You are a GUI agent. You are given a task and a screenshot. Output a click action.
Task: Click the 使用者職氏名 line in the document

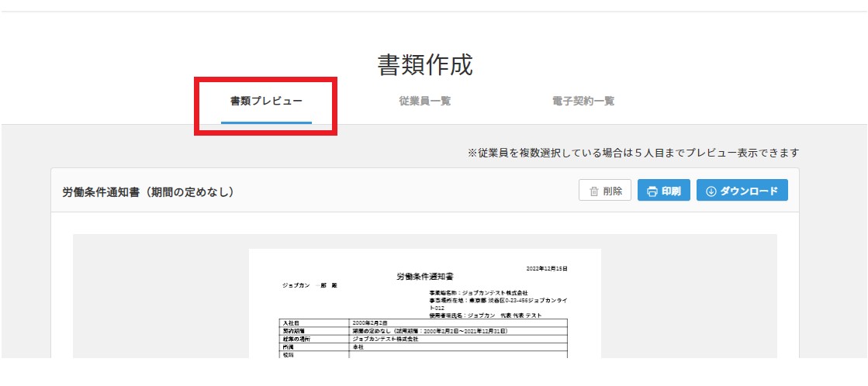485,315
